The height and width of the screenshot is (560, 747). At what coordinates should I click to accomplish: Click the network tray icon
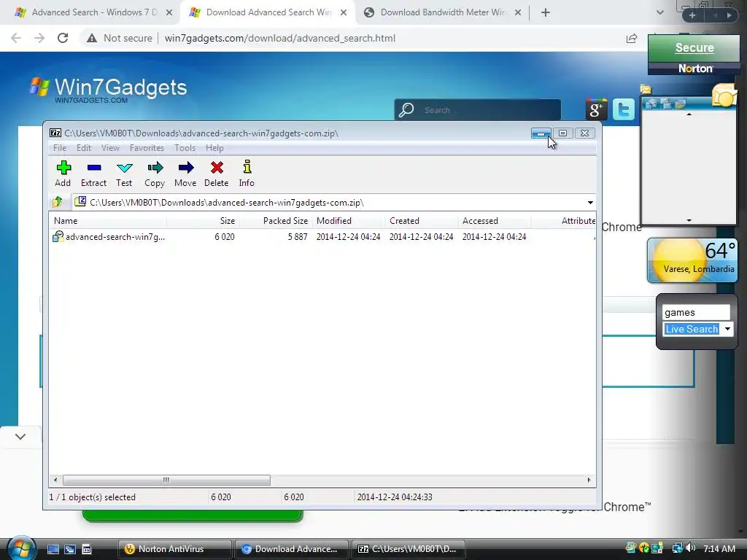point(676,548)
